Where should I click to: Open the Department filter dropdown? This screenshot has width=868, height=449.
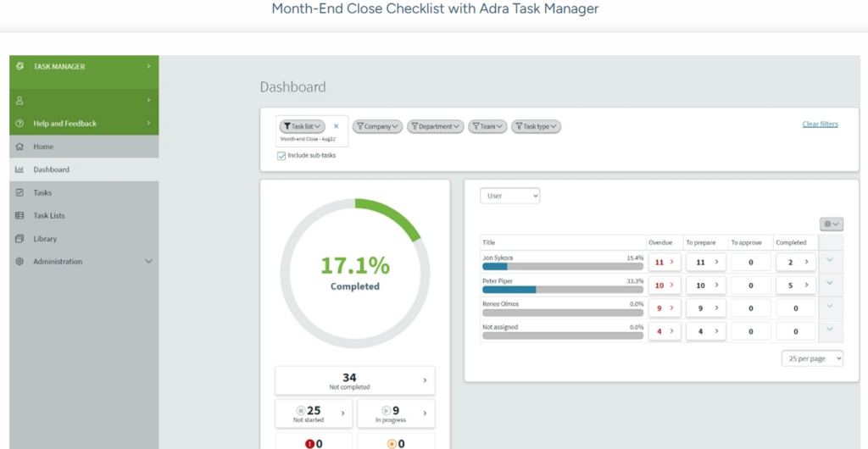click(436, 126)
